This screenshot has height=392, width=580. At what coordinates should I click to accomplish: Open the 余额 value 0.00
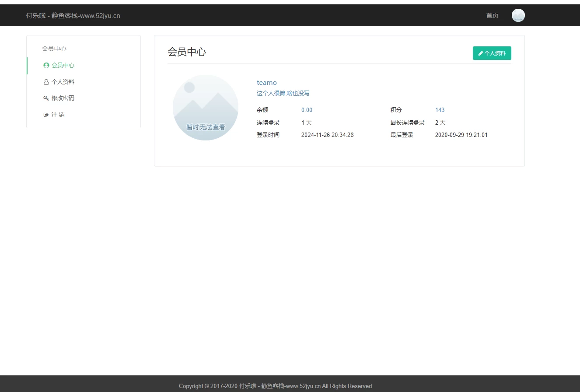tap(307, 110)
